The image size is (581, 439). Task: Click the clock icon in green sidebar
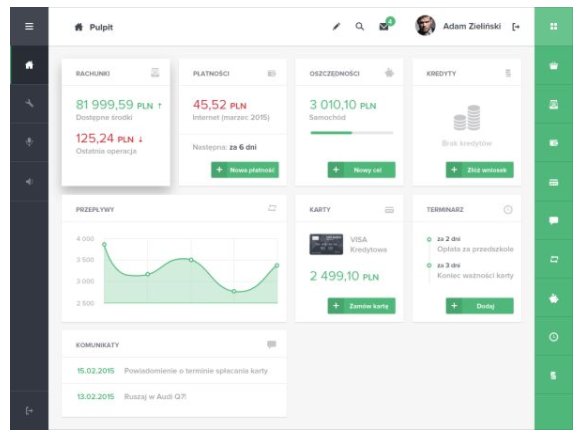pyautogui.click(x=553, y=337)
